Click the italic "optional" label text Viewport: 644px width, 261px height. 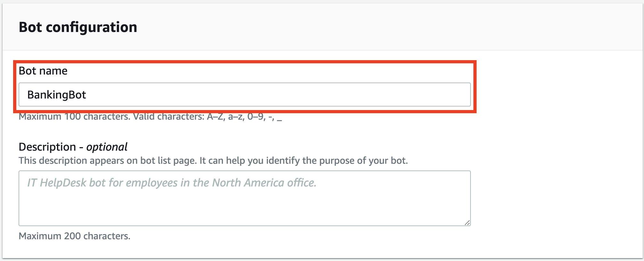[x=107, y=147]
